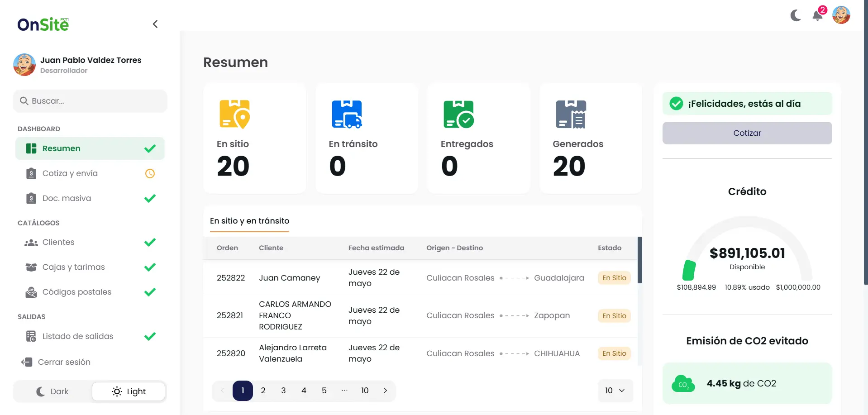Click the sidebar profile avatar of Juan Pablo
This screenshot has height=415, width=868.
[x=24, y=65]
